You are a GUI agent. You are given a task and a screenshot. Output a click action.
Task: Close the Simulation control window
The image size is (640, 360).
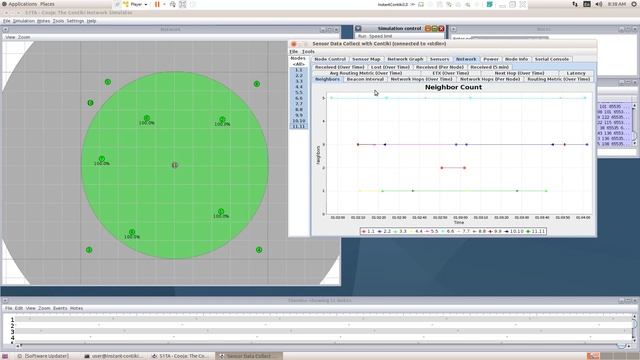pos(441,29)
